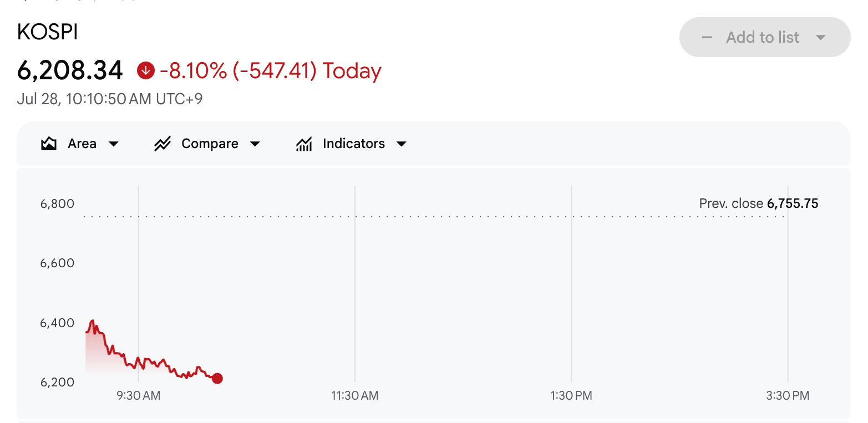Expand the Area dropdown arrow

point(113,144)
